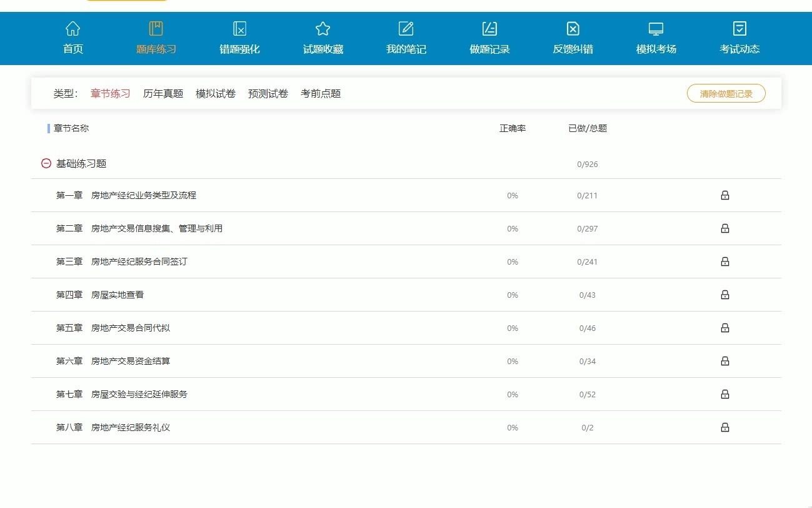Click the 0/43 count value
Screen dimensions: 812x508
click(588, 295)
